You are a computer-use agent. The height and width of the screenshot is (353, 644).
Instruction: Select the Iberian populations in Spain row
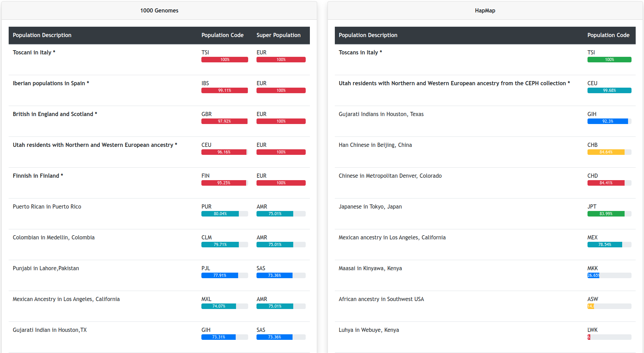[51, 83]
